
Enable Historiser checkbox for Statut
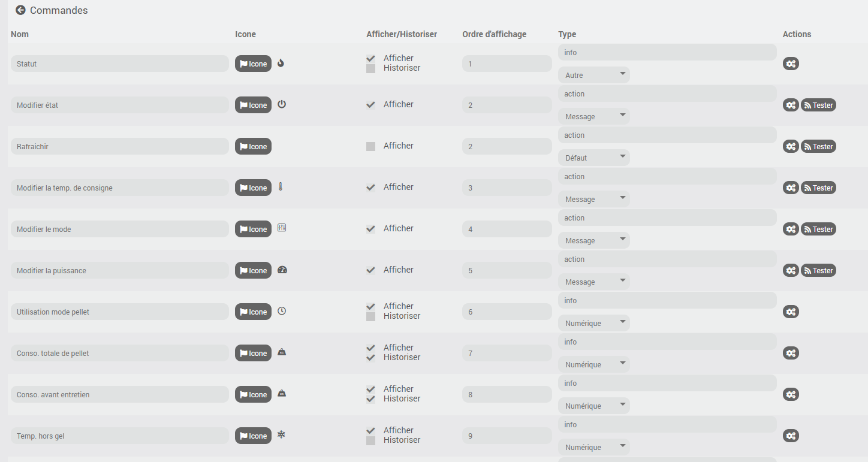coord(371,68)
